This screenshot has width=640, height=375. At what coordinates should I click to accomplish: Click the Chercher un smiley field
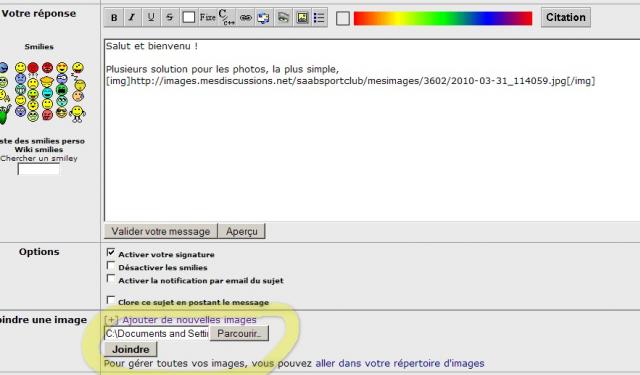click(x=39, y=169)
